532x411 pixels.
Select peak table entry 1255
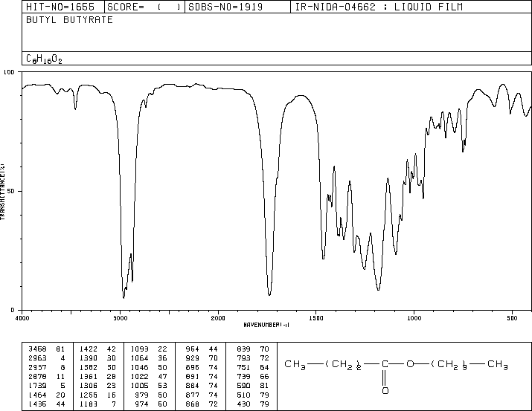97,395
